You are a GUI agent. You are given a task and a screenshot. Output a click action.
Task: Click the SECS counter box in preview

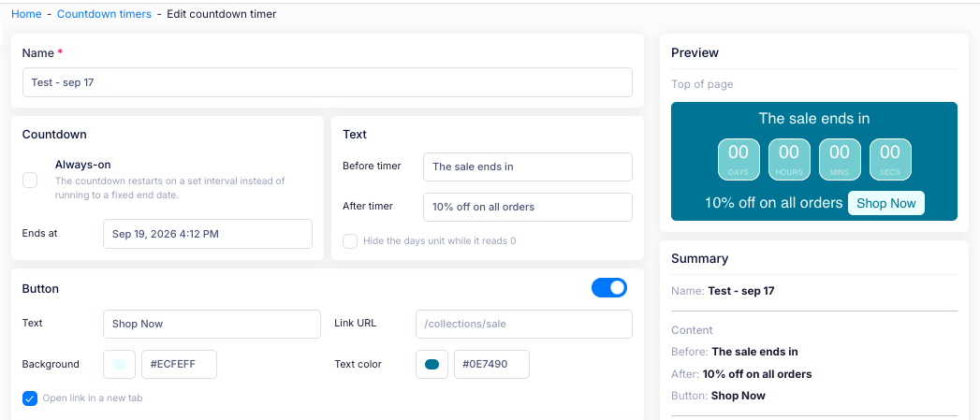890,159
